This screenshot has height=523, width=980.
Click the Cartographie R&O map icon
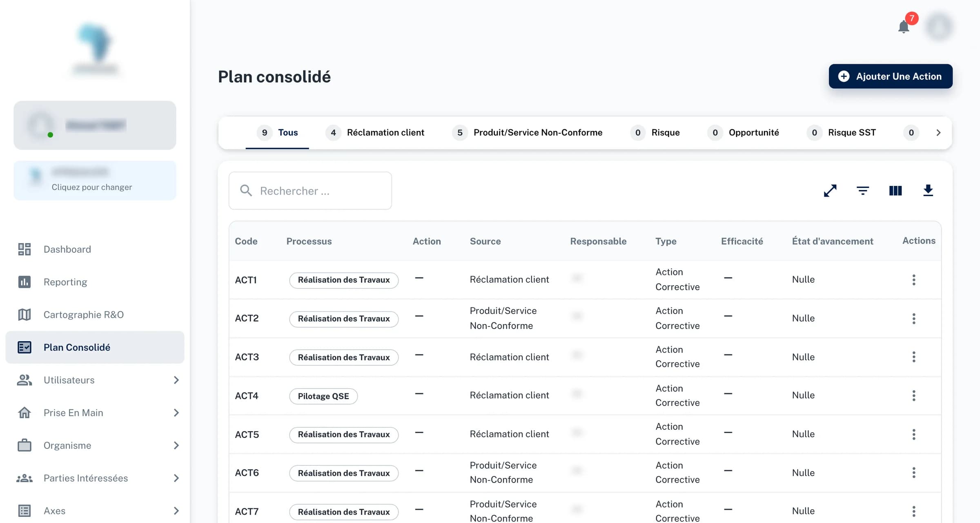click(x=24, y=315)
